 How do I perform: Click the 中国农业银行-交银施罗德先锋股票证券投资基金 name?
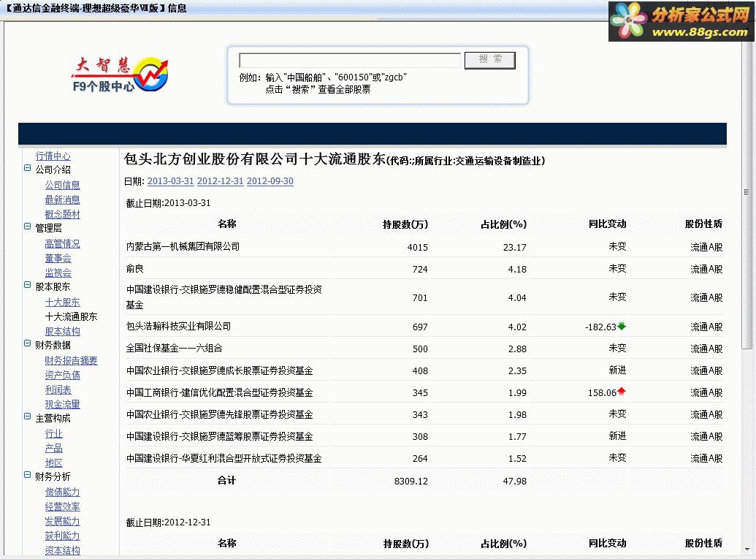point(219,414)
